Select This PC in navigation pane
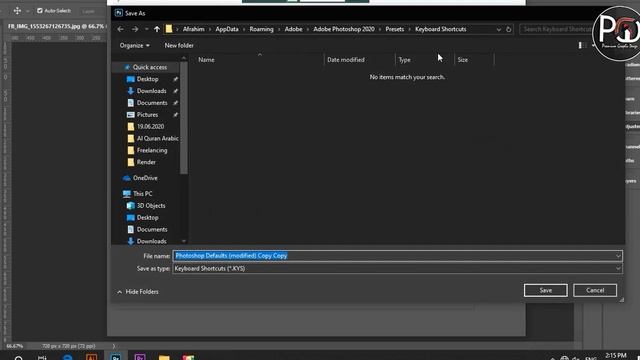Image resolution: width=640 pixels, height=360 pixels. [x=142, y=193]
